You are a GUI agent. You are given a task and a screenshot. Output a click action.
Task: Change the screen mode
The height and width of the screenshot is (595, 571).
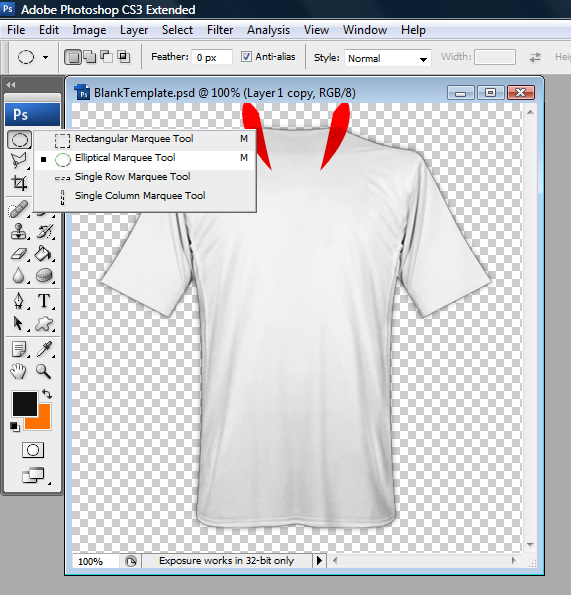point(33,475)
